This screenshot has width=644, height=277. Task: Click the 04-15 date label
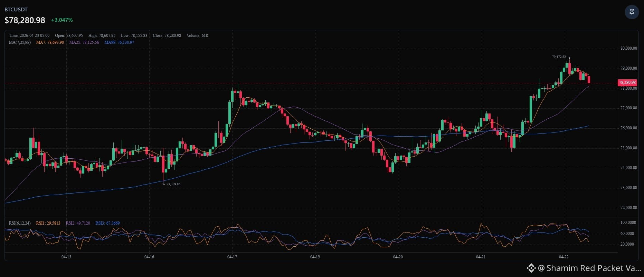(x=66, y=257)
